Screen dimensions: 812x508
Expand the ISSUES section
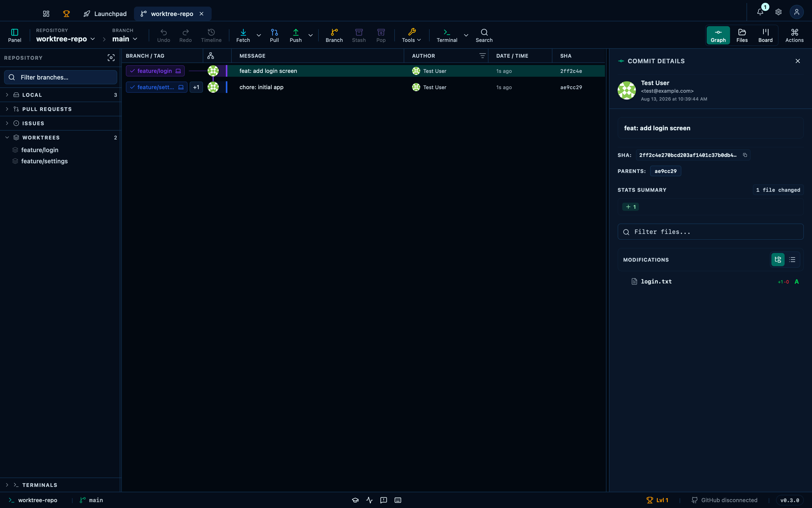(x=61, y=123)
